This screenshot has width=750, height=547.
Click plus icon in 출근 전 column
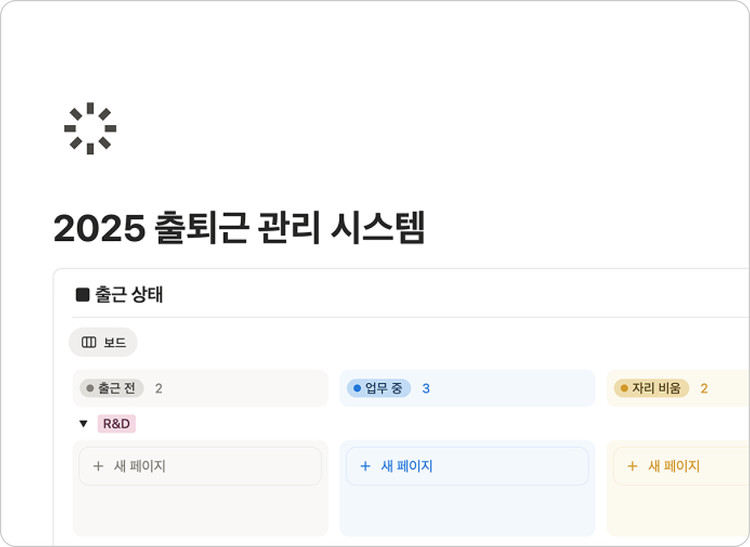[x=98, y=466]
